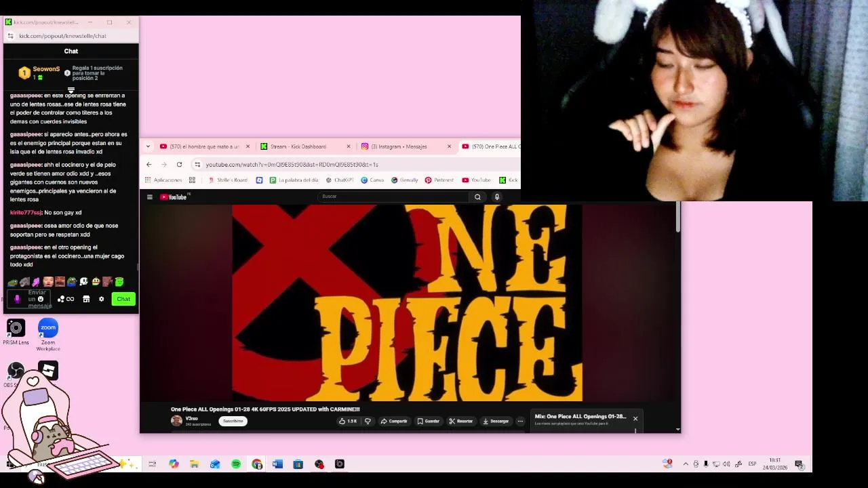
Task: Open V3rso channel avatar
Action: (x=176, y=421)
